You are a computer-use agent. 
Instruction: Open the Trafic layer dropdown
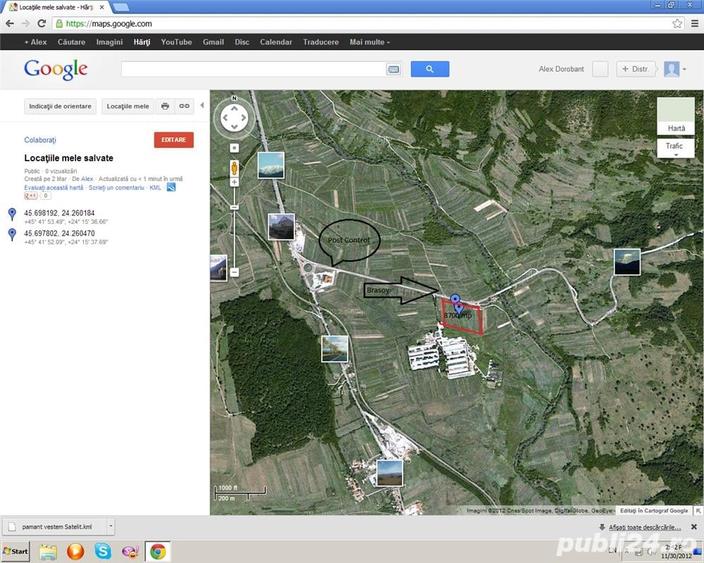point(676,148)
